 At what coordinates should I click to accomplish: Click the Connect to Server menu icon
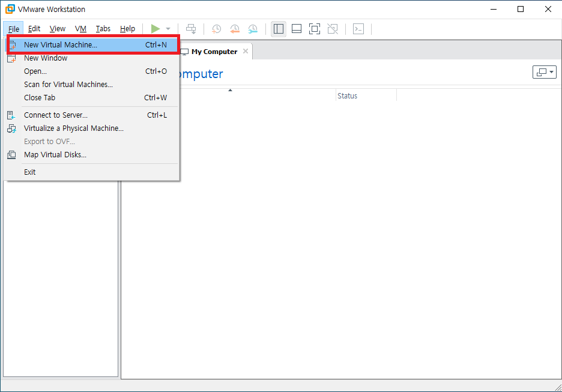click(x=11, y=115)
